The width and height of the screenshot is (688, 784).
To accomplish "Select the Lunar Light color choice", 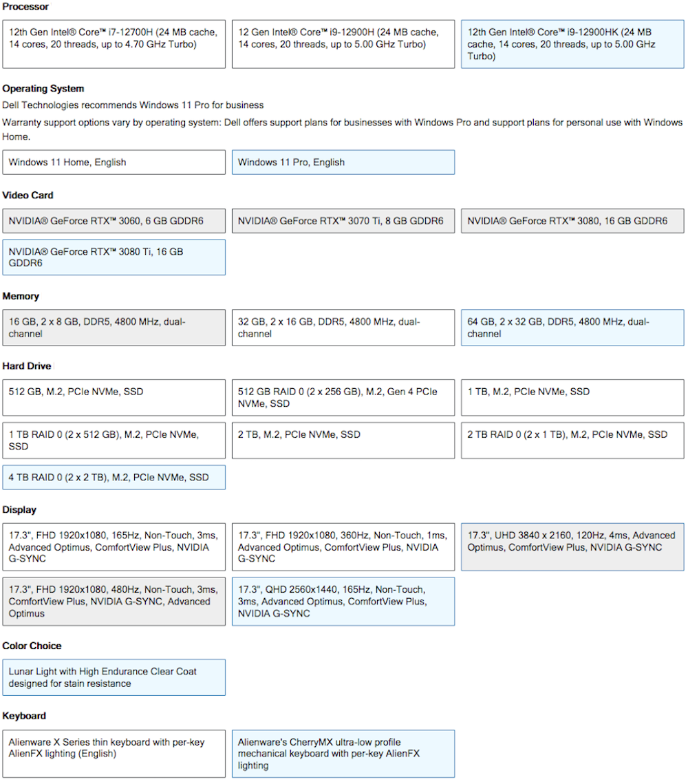I will pyautogui.click(x=114, y=677).
